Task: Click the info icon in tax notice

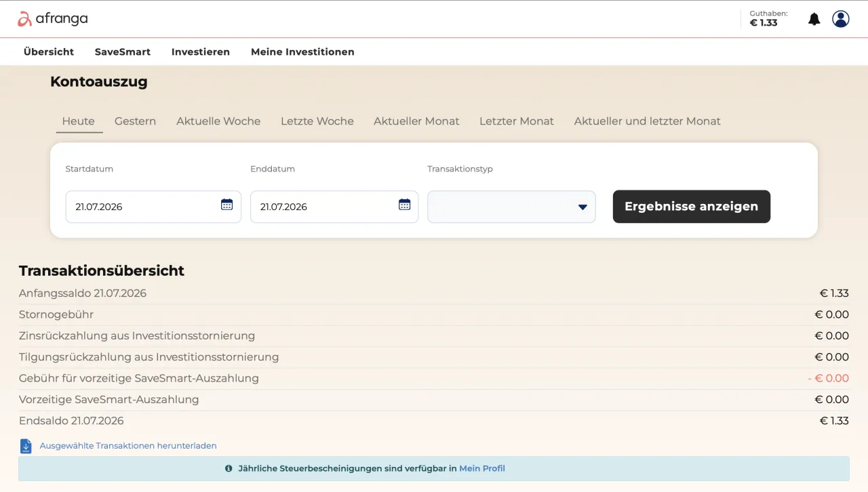Action: click(x=229, y=468)
